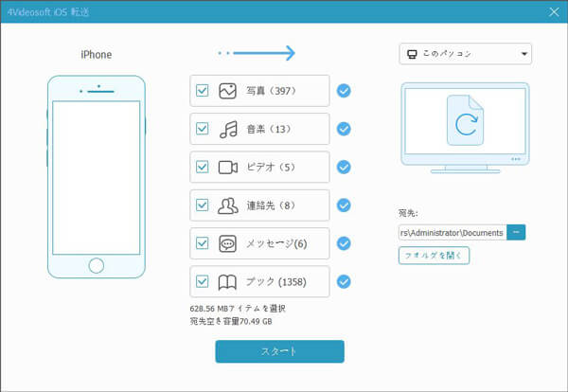Screen dimensions: 568x392
Task: Click the transfer direction arrow
Action: [x=257, y=53]
